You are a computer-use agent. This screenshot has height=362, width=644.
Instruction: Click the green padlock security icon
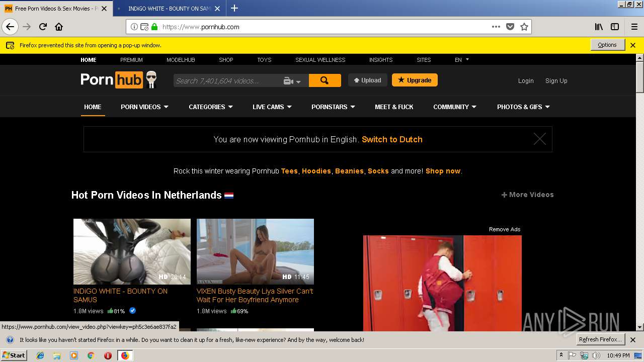154,27
